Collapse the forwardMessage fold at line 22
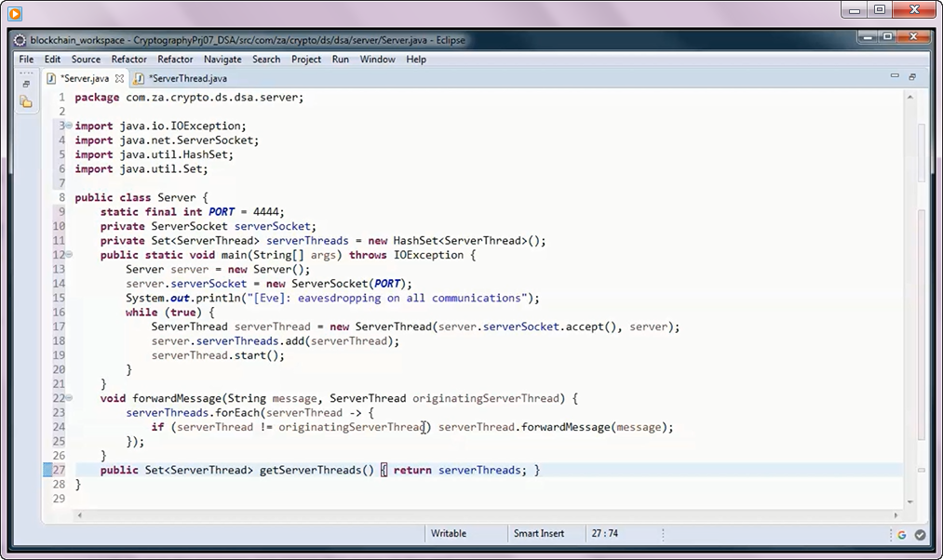The height and width of the screenshot is (560, 943). coord(69,398)
